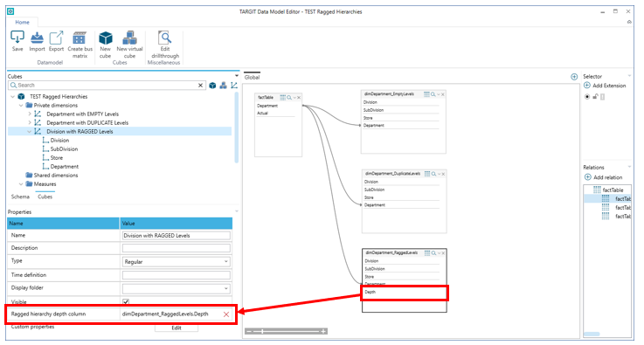
Task: Open the Cubes panel menu arrow
Action: (237, 76)
